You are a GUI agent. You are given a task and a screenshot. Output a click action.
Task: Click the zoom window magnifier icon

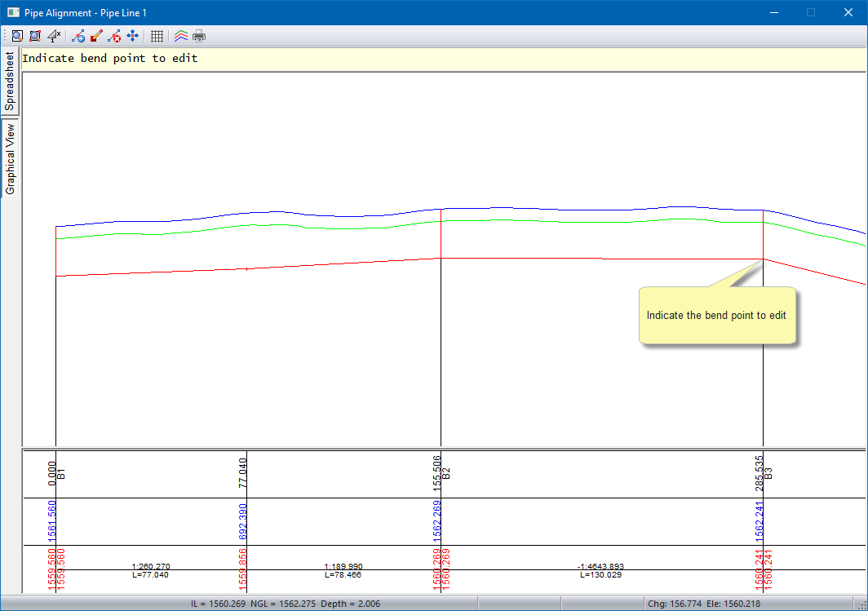click(x=16, y=36)
